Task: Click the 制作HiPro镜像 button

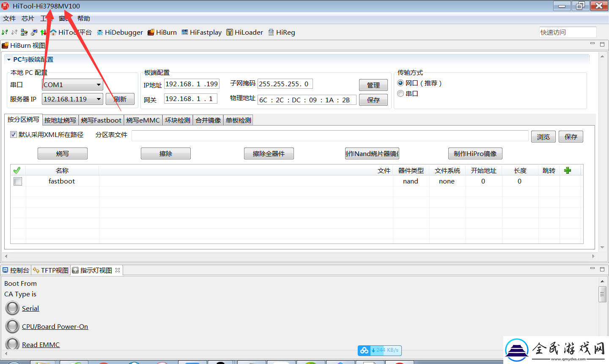Action: [475, 153]
